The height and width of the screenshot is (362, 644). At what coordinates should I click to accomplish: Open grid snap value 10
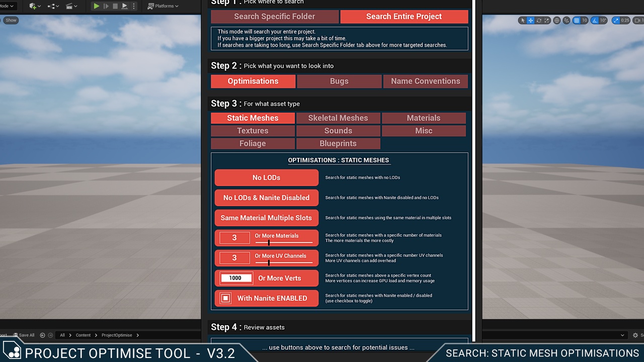[x=584, y=21]
